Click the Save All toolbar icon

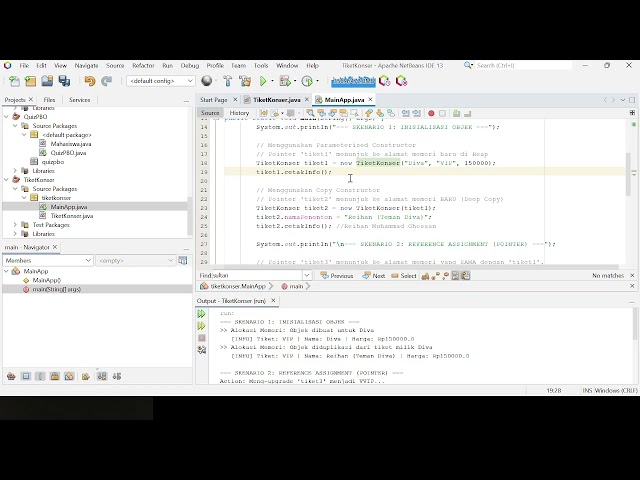coord(64,81)
